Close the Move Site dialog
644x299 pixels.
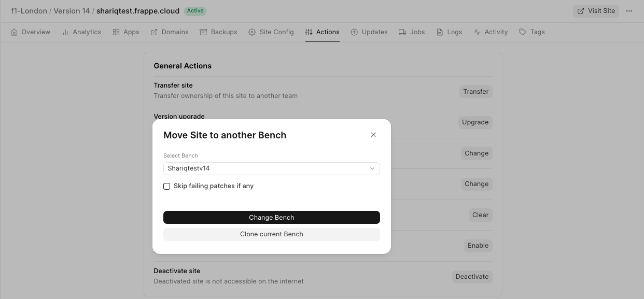[373, 135]
